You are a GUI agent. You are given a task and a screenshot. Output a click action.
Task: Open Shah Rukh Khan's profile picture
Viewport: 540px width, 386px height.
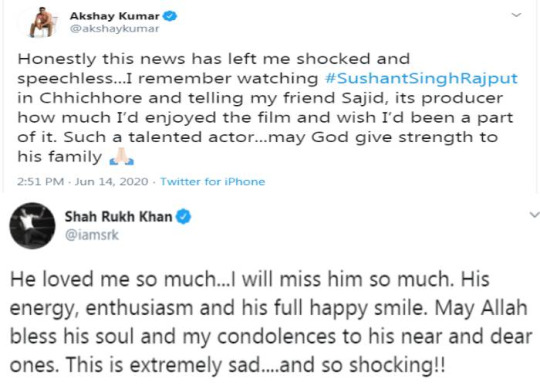(x=32, y=226)
